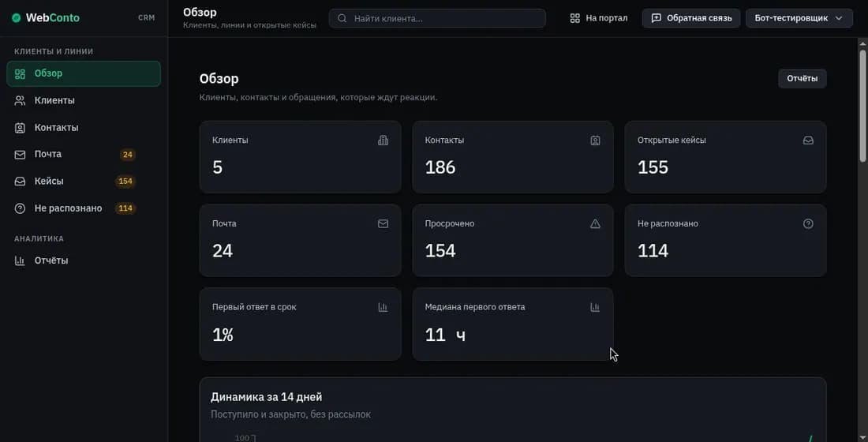The image size is (868, 442).
Task: Click the 154 badge next to Кейсы
Action: coord(125,181)
